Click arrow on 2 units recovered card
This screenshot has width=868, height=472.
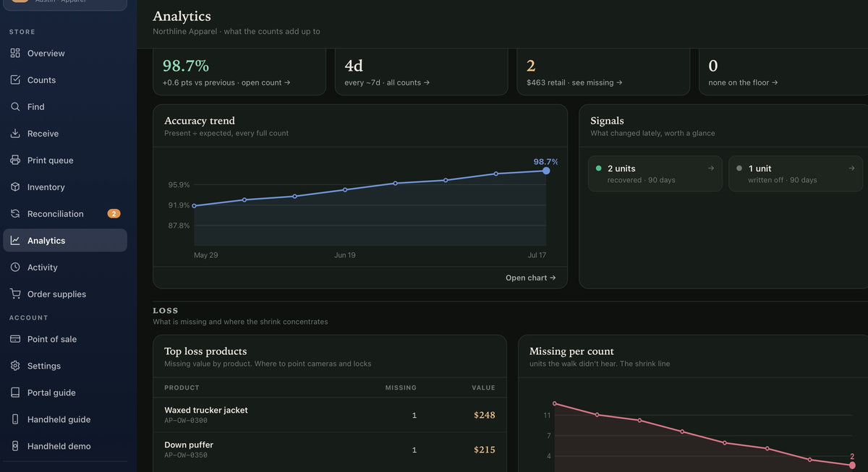[x=711, y=168]
